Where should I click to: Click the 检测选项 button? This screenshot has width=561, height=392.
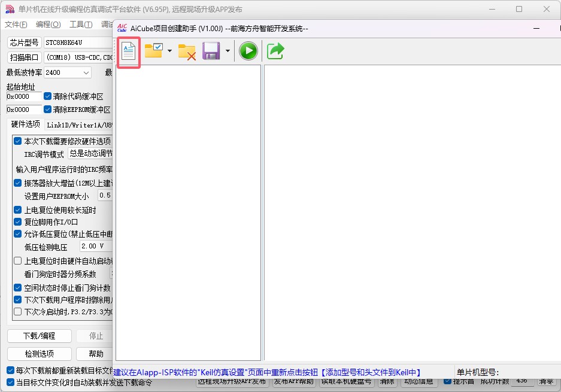click(40, 354)
